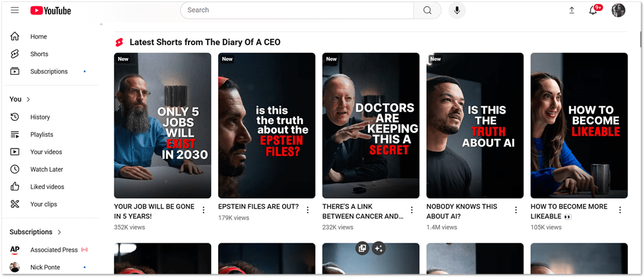Click the Home house icon
Image resolution: width=644 pixels, height=277 pixels.
pyautogui.click(x=15, y=37)
